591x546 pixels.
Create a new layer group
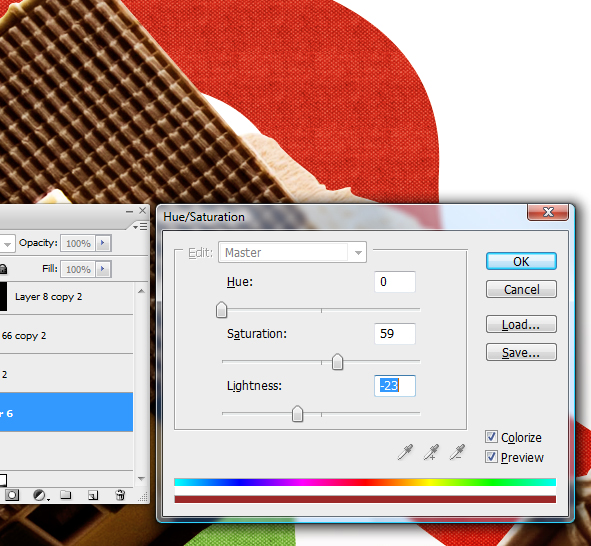(x=66, y=494)
